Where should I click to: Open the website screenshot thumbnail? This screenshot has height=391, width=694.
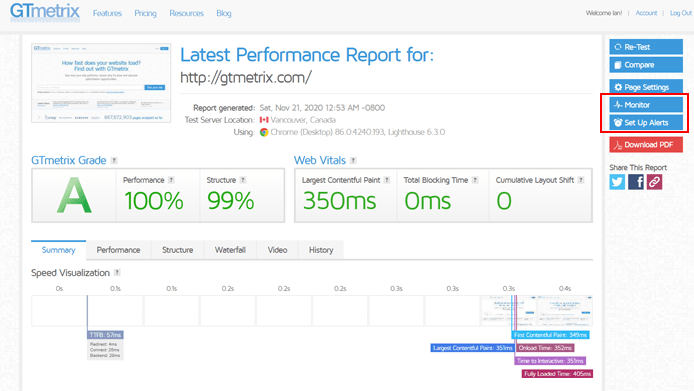tap(101, 83)
